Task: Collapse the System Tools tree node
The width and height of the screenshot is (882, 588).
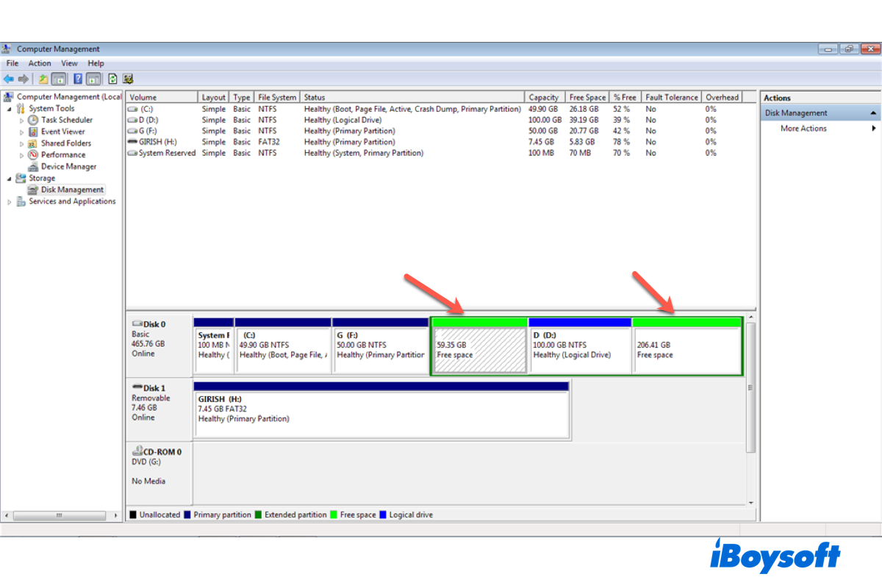Action: point(10,109)
